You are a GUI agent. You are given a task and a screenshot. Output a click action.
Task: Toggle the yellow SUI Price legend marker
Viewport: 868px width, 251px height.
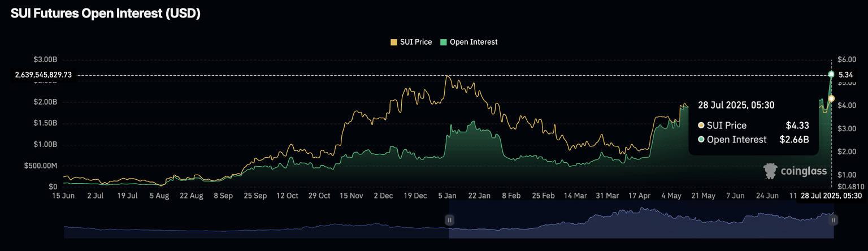tap(394, 42)
